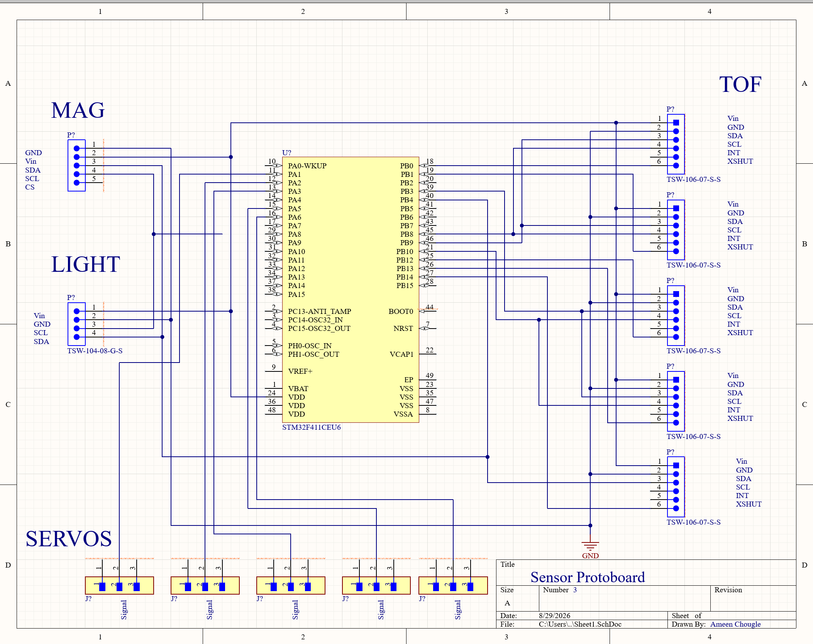Click the PC14-OSC32_IN pin label
The image size is (813, 644).
click(315, 320)
